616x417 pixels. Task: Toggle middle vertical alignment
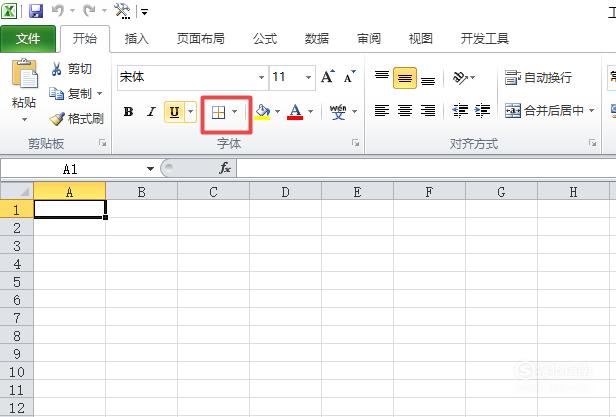click(405, 77)
